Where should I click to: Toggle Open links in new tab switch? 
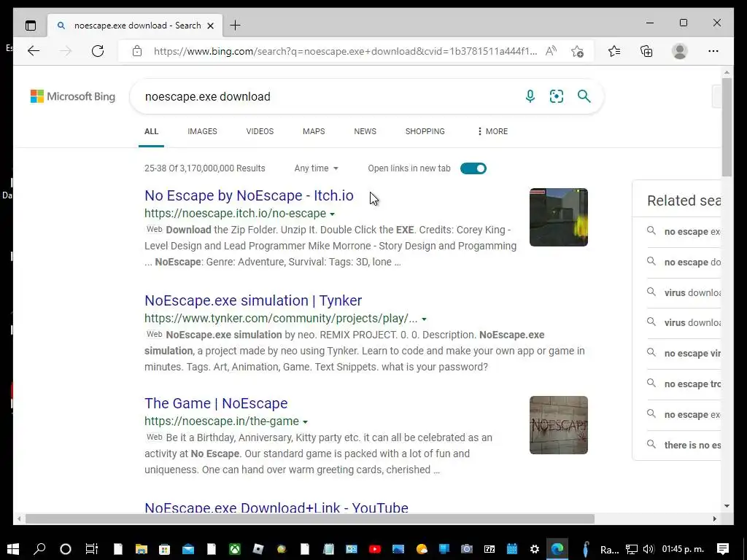(473, 168)
